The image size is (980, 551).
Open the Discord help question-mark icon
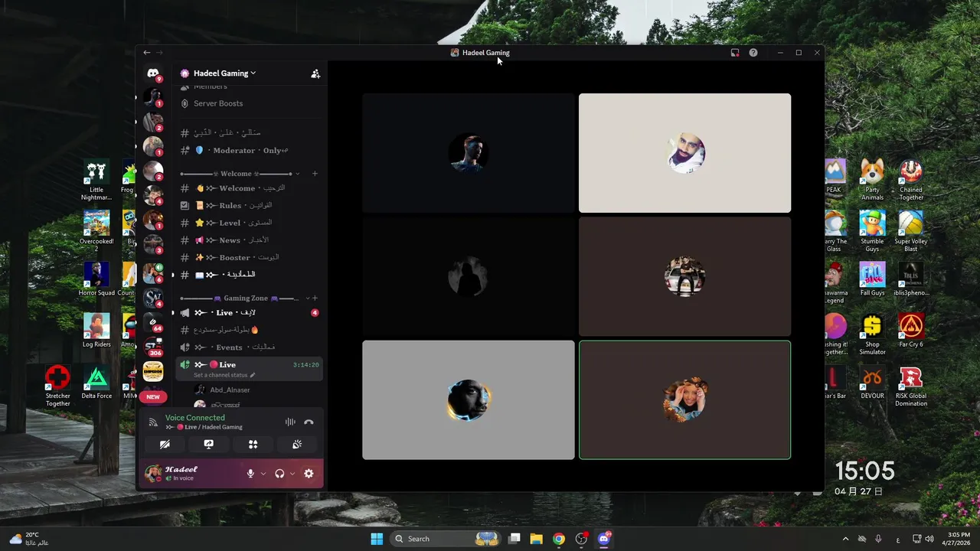[753, 53]
